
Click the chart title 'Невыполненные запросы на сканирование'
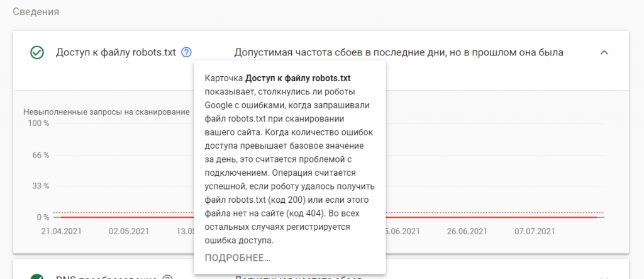(106, 112)
